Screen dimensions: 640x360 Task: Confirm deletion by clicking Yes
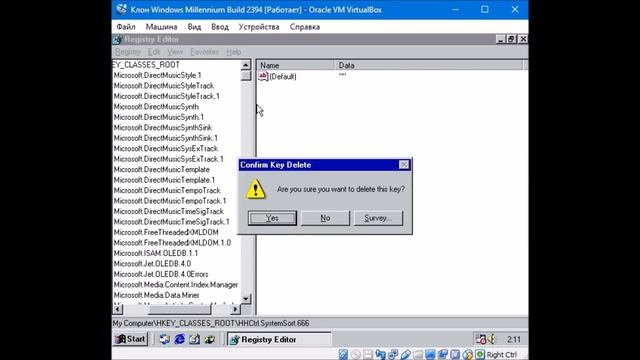[272, 218]
